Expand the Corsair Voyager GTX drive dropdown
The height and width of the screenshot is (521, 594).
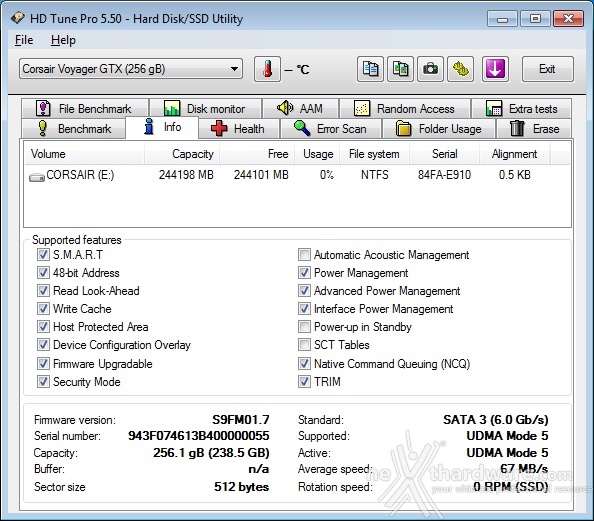point(131,69)
